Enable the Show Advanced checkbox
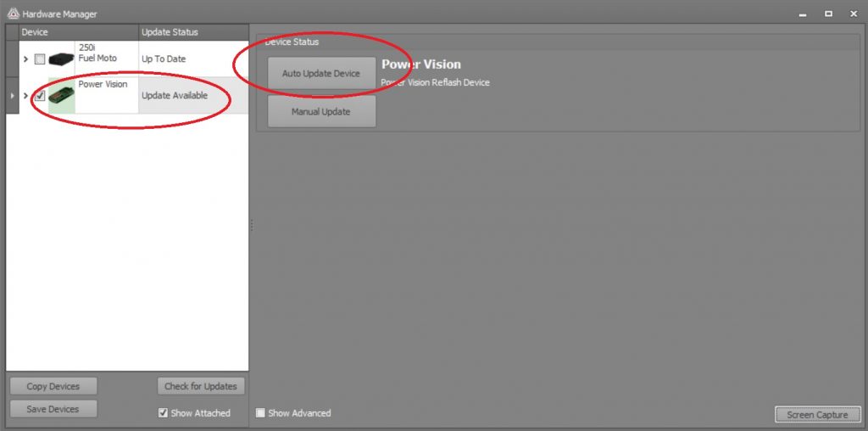 coord(261,413)
